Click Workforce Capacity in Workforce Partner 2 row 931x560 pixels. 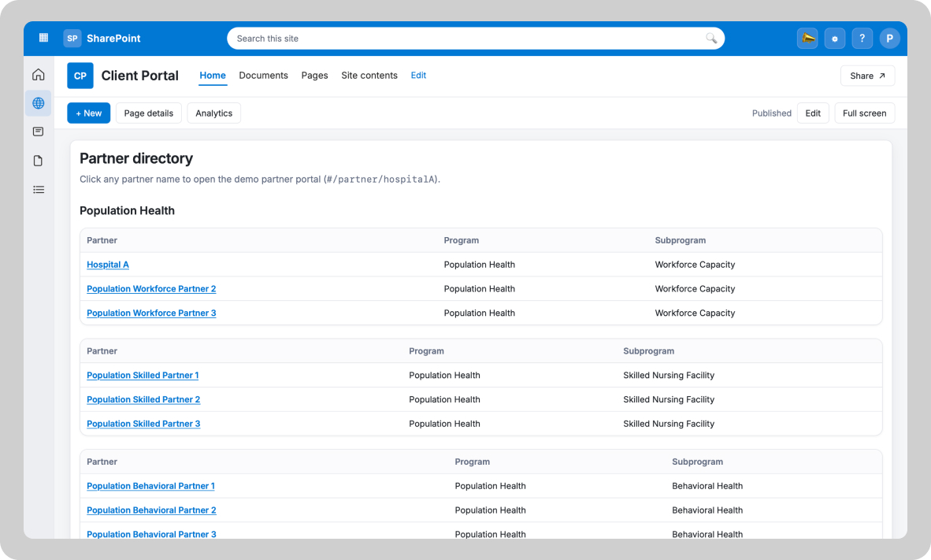(x=695, y=288)
